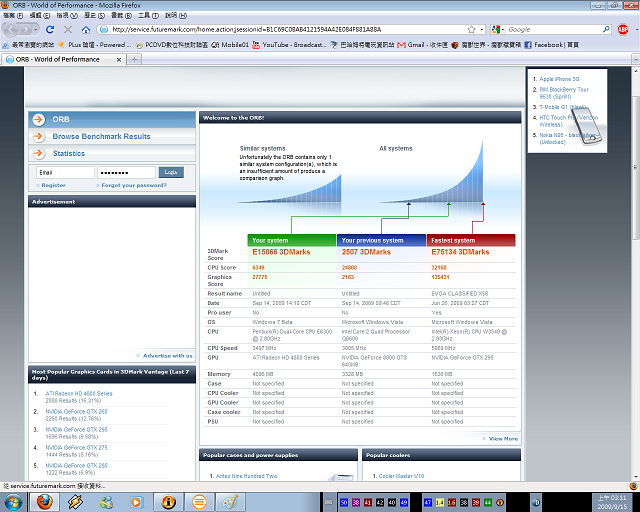Open Winamp from the taskbar

(x=75, y=502)
